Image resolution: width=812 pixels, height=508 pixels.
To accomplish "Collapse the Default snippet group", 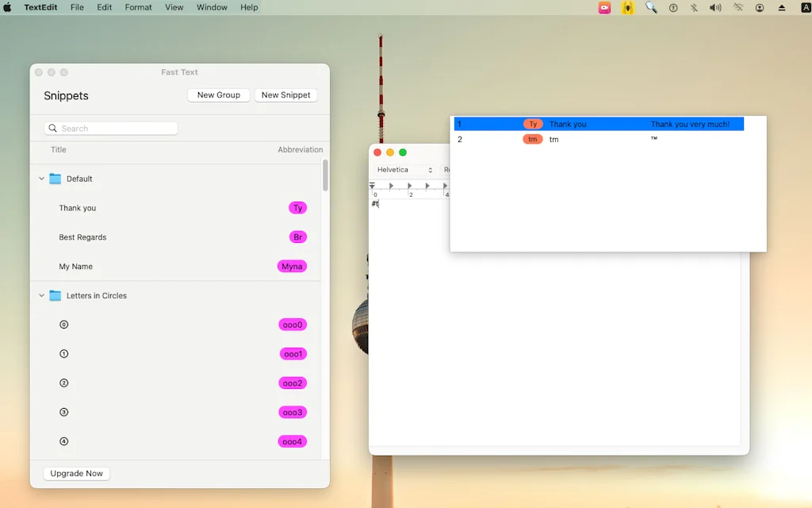I will [41, 179].
